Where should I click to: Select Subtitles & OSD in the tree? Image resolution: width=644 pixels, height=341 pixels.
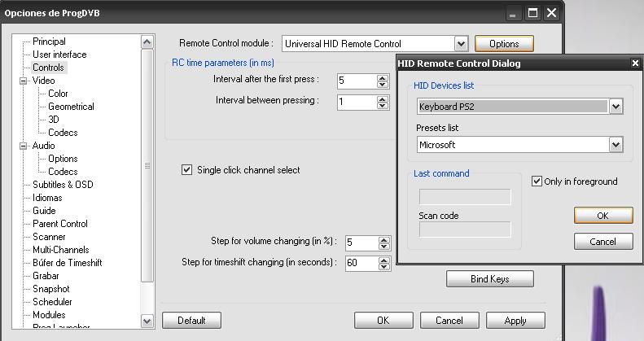tap(63, 185)
